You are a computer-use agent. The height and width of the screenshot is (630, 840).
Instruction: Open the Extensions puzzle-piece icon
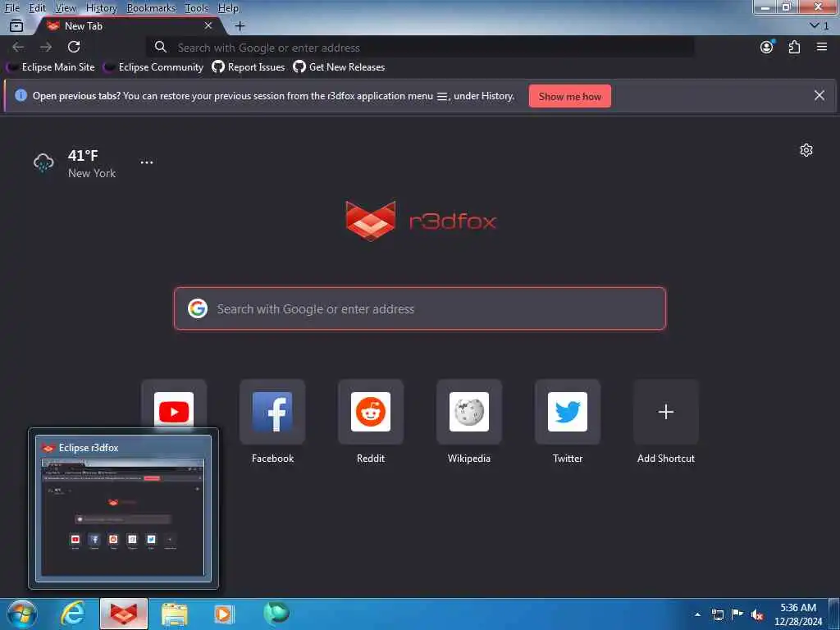[x=794, y=47]
